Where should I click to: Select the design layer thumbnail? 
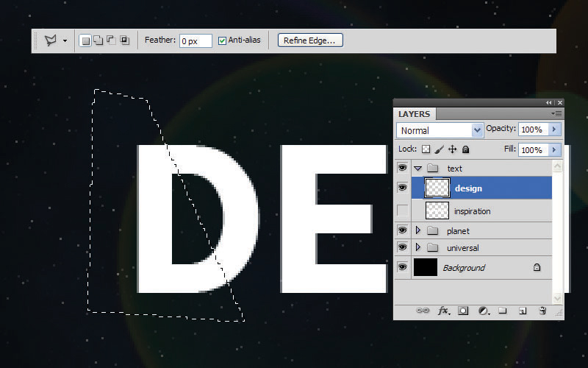click(x=437, y=188)
